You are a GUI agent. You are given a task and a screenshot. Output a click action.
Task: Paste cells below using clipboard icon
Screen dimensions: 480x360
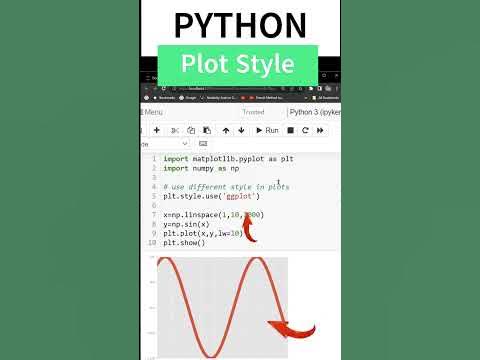207,131
